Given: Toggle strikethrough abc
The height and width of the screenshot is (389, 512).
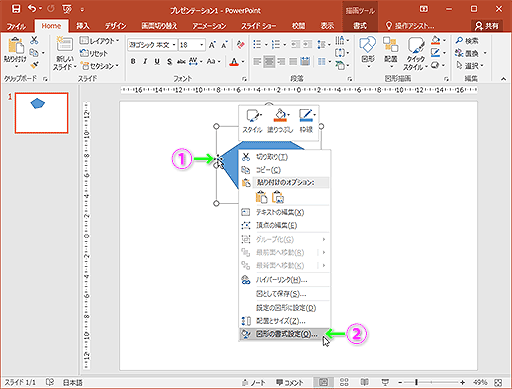Looking at the screenshot, I should pyautogui.click(x=181, y=62).
